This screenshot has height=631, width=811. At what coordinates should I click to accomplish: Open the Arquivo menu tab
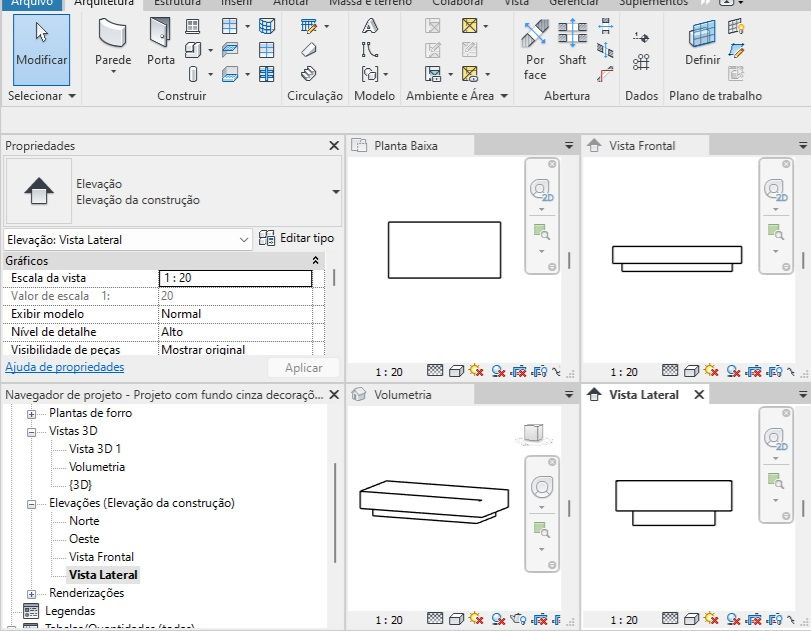(x=32, y=3)
